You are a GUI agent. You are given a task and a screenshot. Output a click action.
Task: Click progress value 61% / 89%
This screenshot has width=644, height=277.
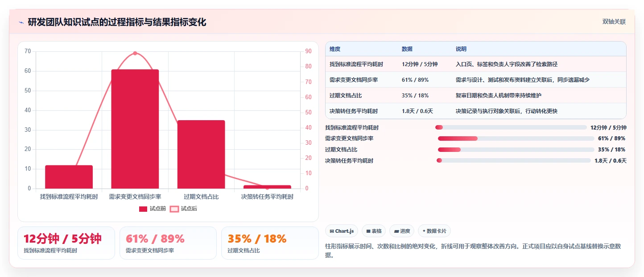pyautogui.click(x=612, y=138)
